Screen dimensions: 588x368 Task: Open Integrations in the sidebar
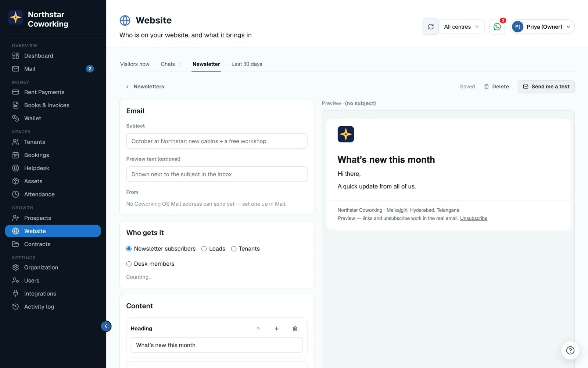53,294
